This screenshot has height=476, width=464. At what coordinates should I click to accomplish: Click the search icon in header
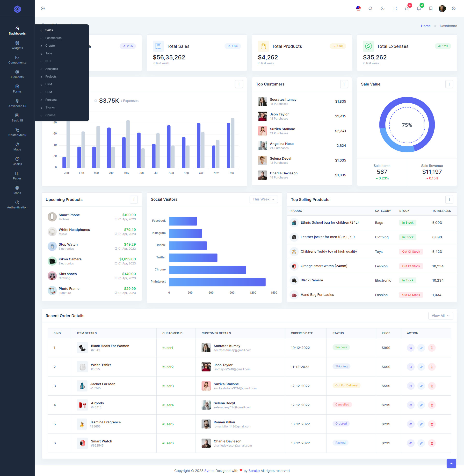point(370,8)
